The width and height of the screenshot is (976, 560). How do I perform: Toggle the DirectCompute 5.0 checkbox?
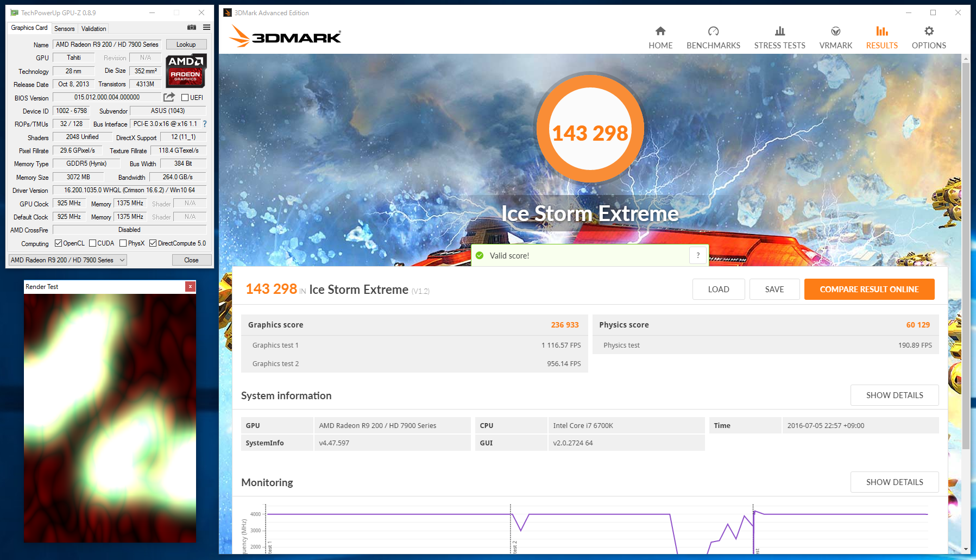tap(153, 243)
